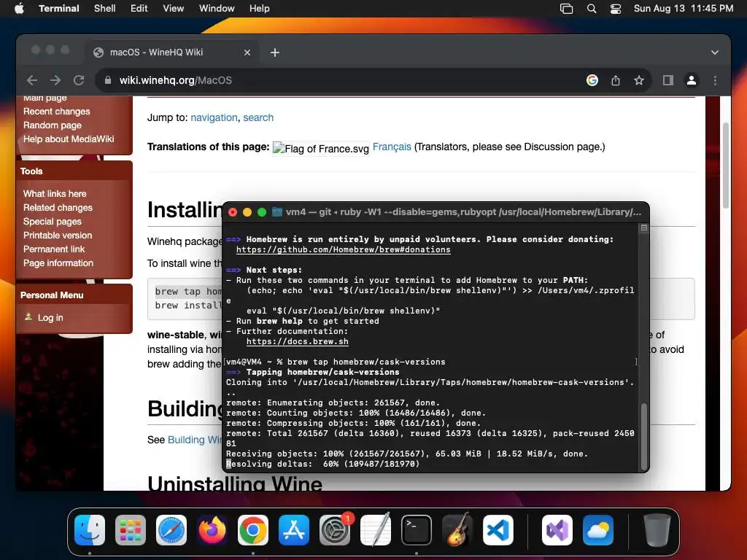Share this page from Chrome toolbar

coord(616,80)
